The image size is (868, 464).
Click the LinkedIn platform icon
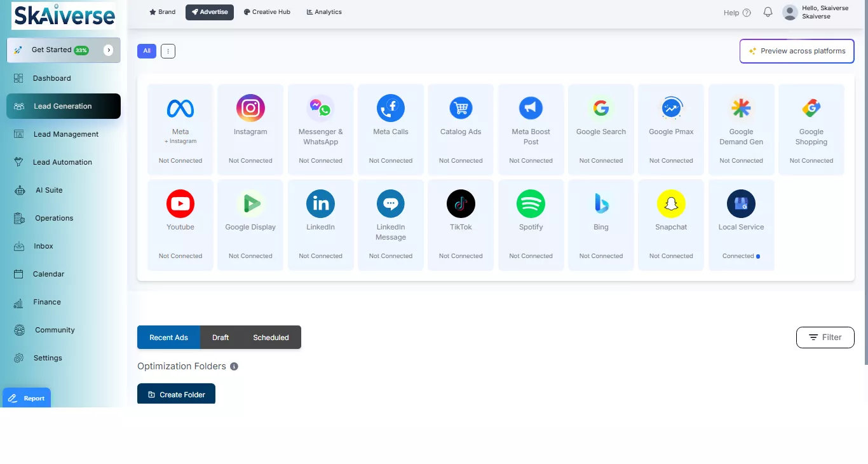(320, 204)
